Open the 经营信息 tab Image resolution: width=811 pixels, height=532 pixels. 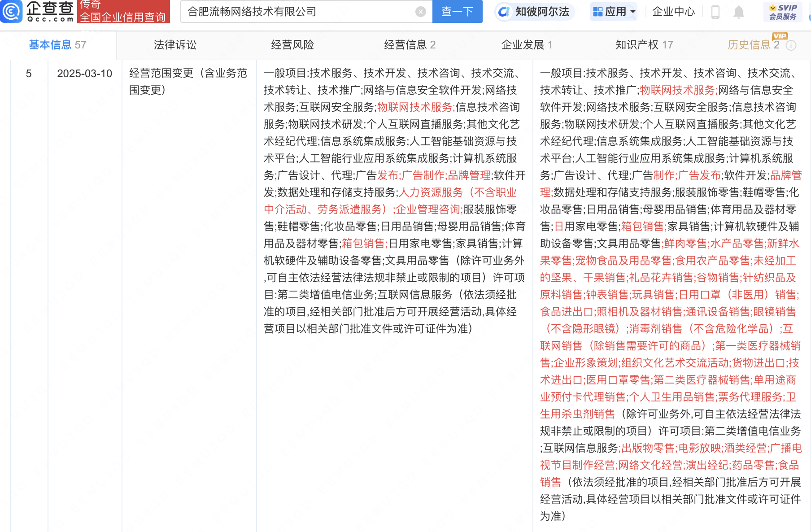point(410,45)
